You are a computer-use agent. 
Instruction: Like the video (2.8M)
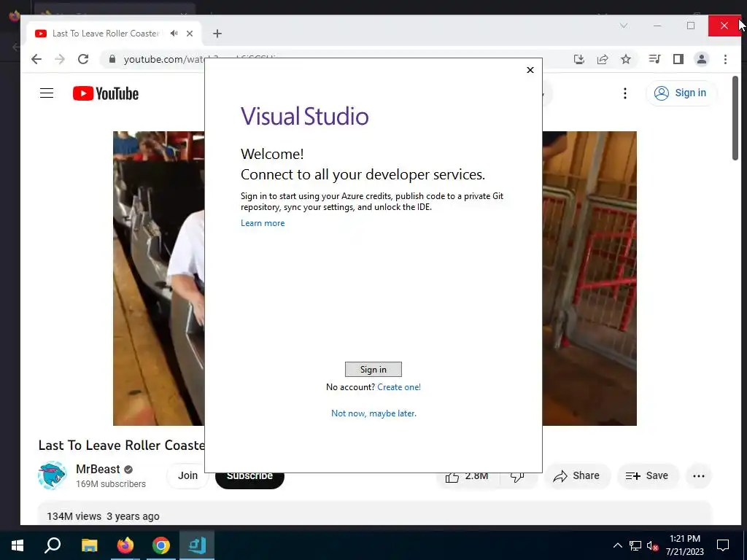[468, 476]
